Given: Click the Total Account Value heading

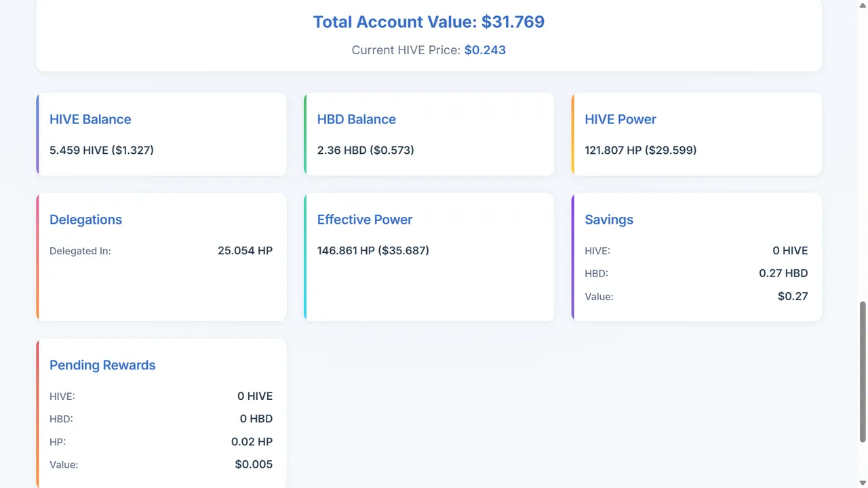Looking at the screenshot, I should click(429, 22).
